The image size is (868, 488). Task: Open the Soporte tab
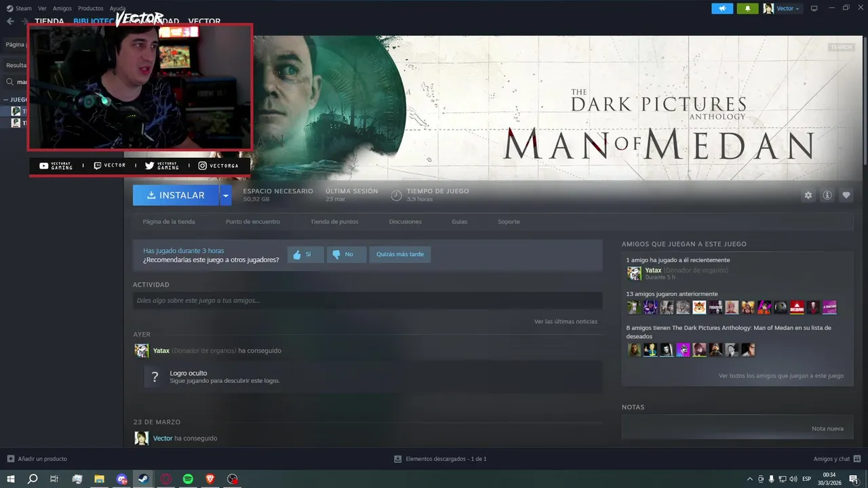[x=509, y=222]
